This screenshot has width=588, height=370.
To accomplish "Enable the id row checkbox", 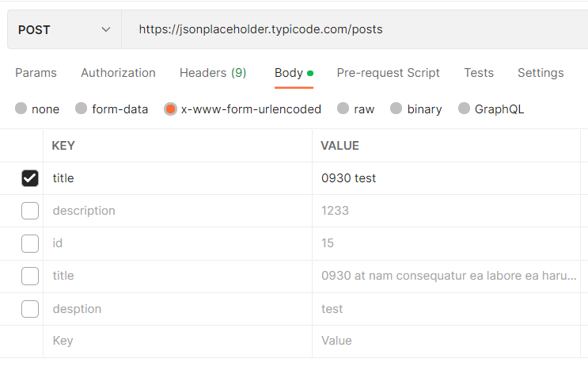I will 30,243.
